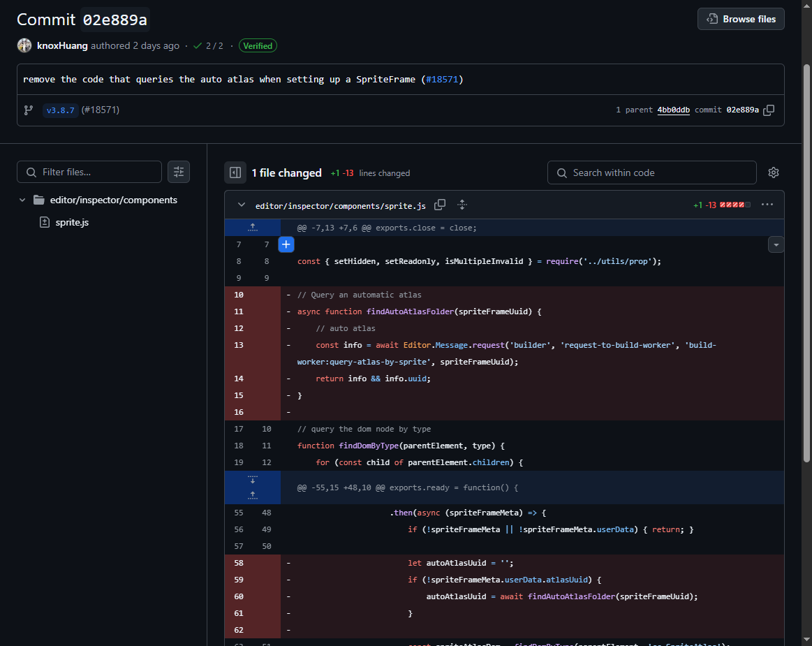Expand hidden lines above line 7
The image size is (812, 646).
coord(253,227)
